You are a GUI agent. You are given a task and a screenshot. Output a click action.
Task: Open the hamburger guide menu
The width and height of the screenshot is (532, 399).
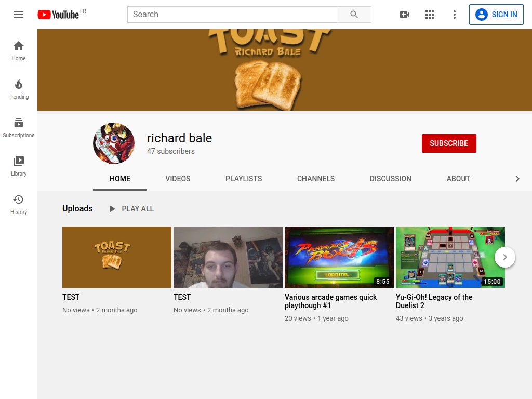19,15
